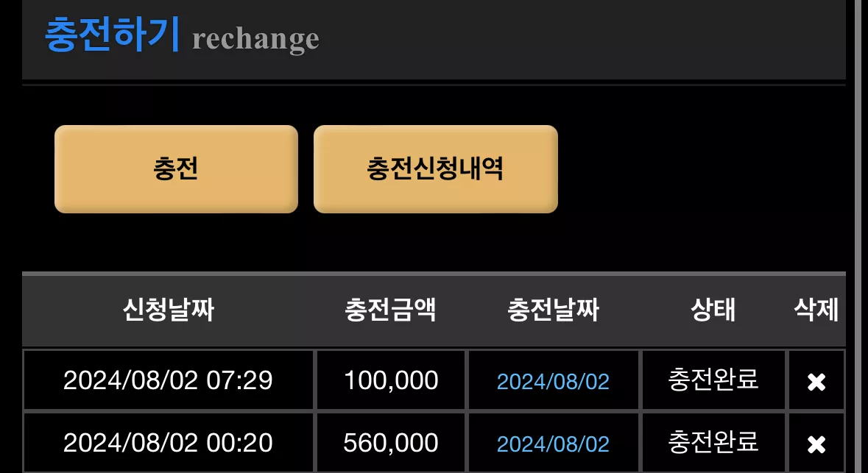Open the 충전신청내역 history button
The width and height of the screenshot is (868, 473).
(436, 168)
